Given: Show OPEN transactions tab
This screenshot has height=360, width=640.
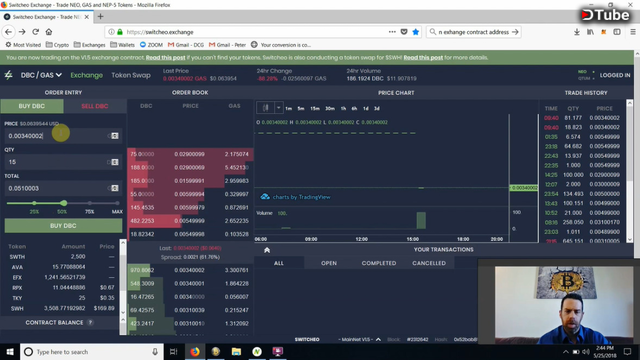Looking at the screenshot, I should pyautogui.click(x=329, y=263).
